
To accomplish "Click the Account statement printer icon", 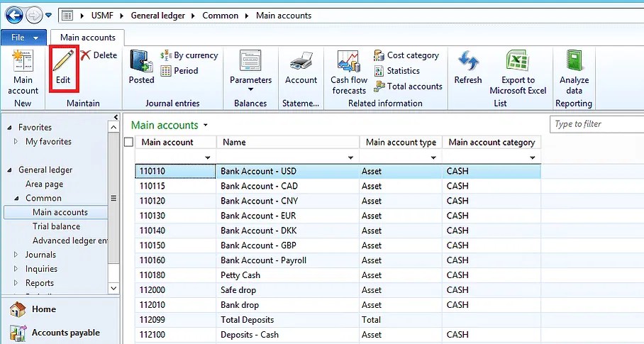I will 301,62.
